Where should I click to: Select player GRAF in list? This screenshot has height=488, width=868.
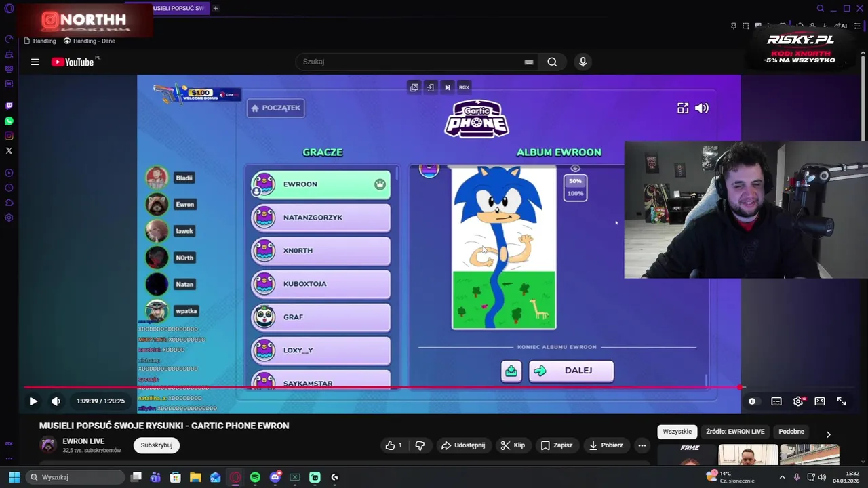(x=321, y=317)
